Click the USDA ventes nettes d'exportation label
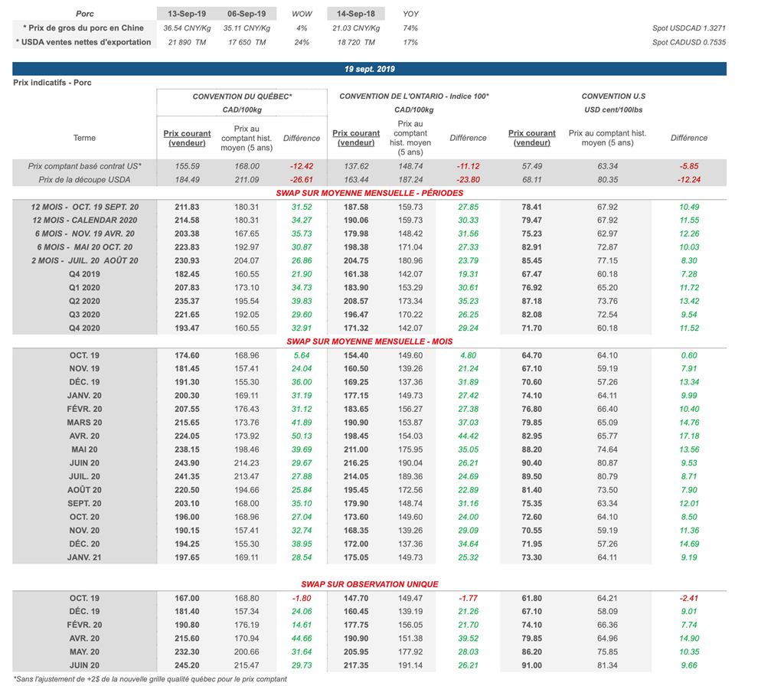Image resolution: width=784 pixels, height=686 pixels. 83,42
